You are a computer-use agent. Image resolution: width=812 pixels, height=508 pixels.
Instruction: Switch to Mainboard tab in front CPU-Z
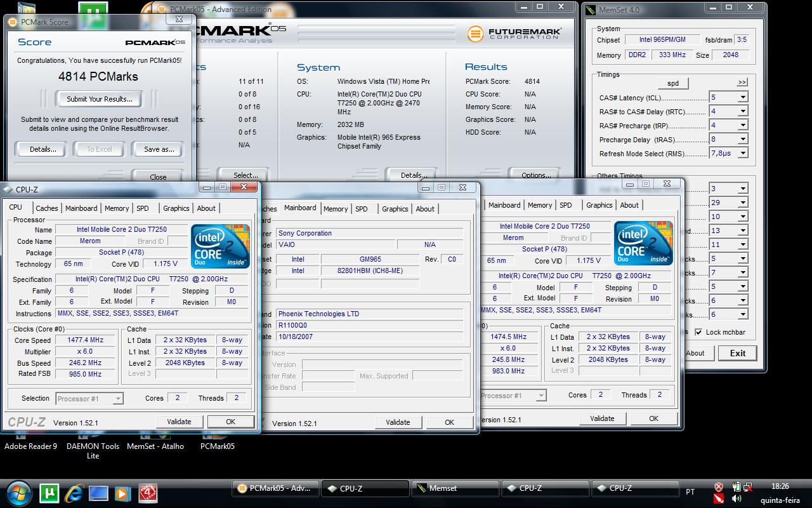tap(81, 208)
